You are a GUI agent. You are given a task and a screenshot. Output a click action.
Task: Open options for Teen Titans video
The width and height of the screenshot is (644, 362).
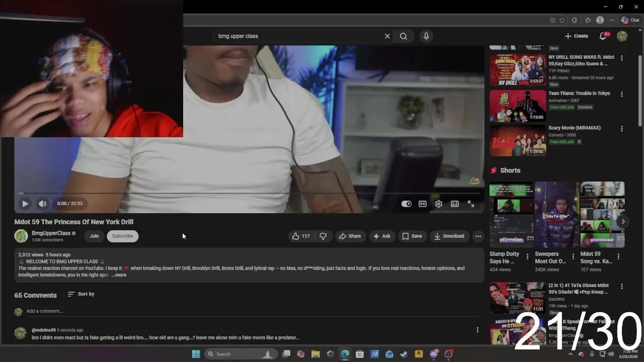pos(622,94)
